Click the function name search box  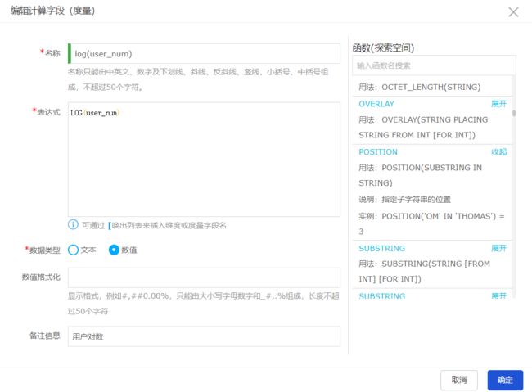434,65
